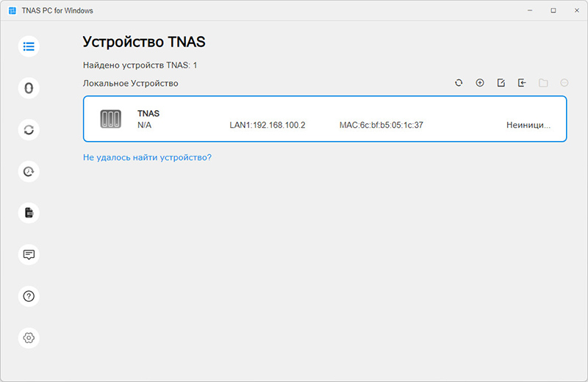The width and height of the screenshot is (588, 382).
Task: Click the NAS drive bay thumbnail
Action: point(111,119)
